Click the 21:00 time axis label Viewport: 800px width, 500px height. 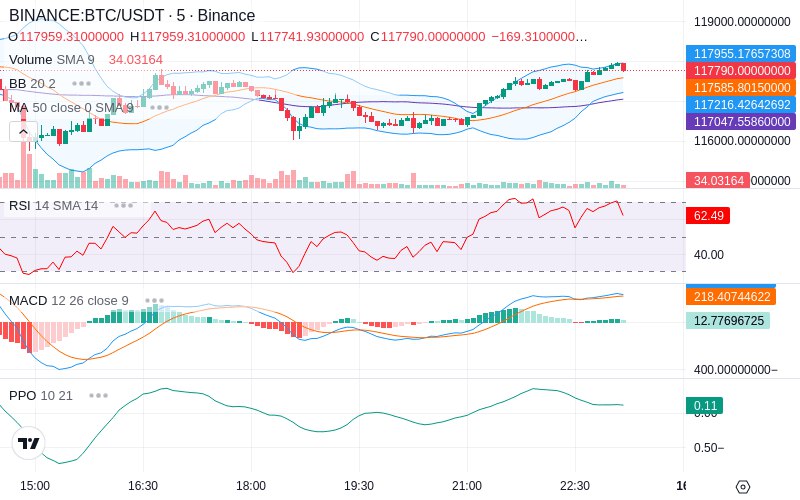(x=467, y=486)
